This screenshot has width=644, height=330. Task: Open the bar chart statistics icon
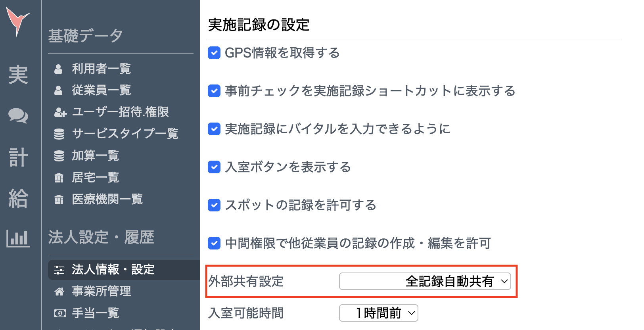pos(19,238)
